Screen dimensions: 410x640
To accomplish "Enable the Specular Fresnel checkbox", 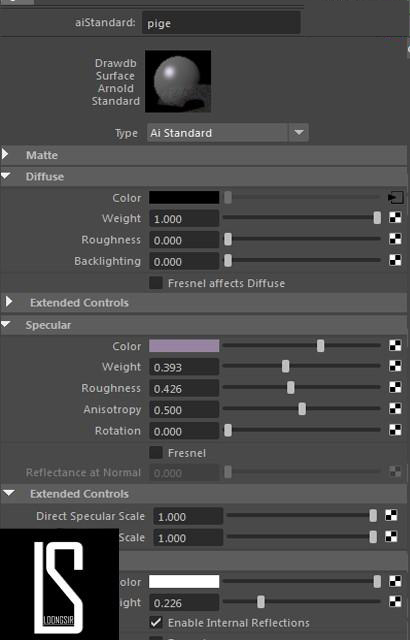I will pos(156,453).
